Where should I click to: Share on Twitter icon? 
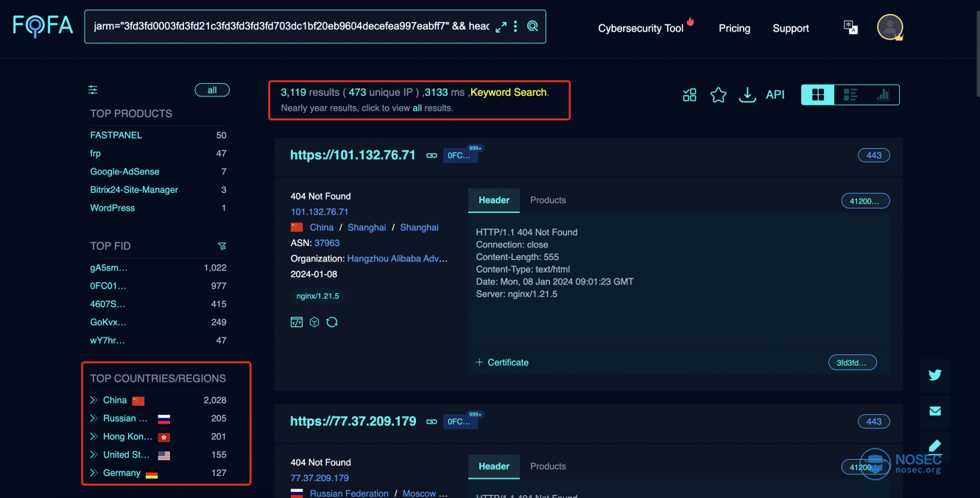coord(935,374)
